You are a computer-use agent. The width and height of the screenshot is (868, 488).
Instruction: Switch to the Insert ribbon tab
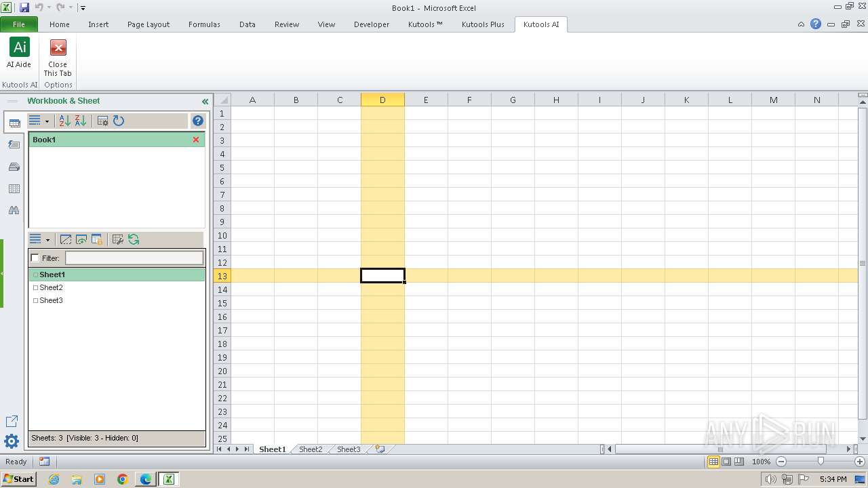point(98,24)
